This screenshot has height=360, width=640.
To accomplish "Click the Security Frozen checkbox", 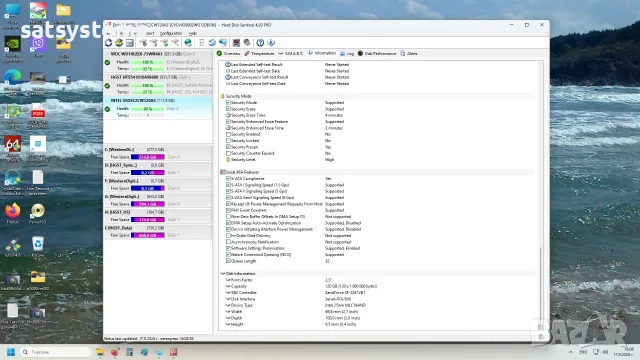I will (228, 147).
